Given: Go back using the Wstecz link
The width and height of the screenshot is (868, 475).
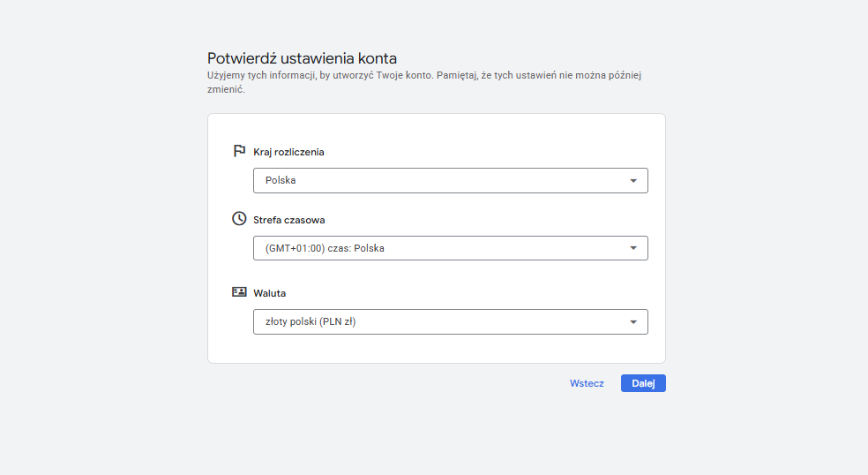Looking at the screenshot, I should tap(587, 383).
